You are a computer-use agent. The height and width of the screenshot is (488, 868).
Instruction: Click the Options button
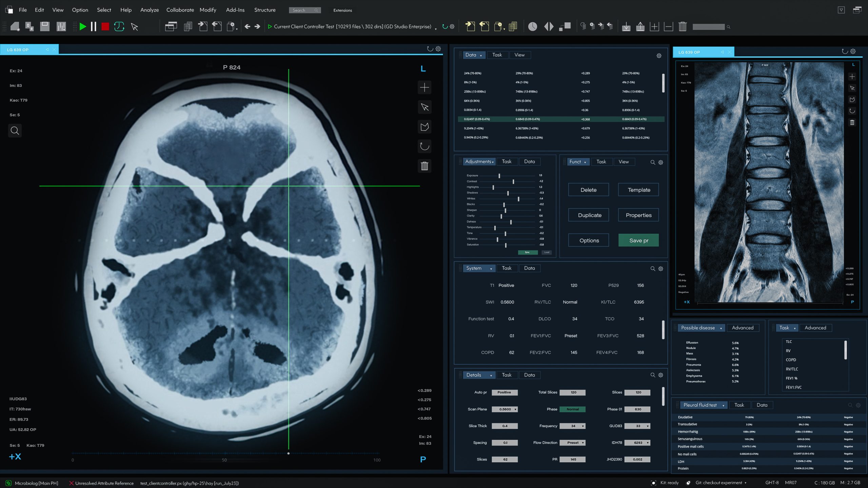tap(589, 240)
